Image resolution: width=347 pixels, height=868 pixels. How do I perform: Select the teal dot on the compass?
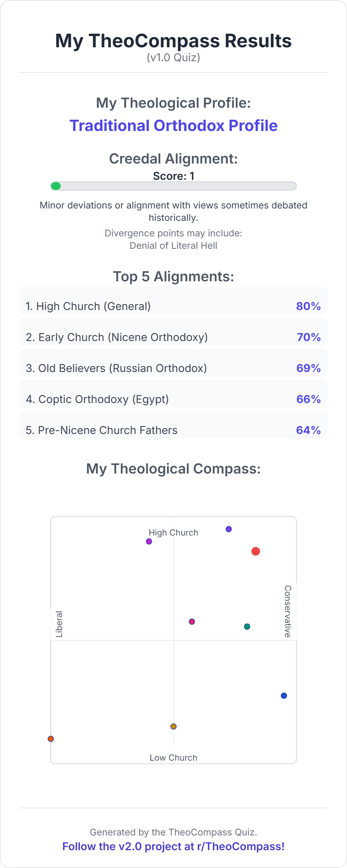click(x=247, y=627)
